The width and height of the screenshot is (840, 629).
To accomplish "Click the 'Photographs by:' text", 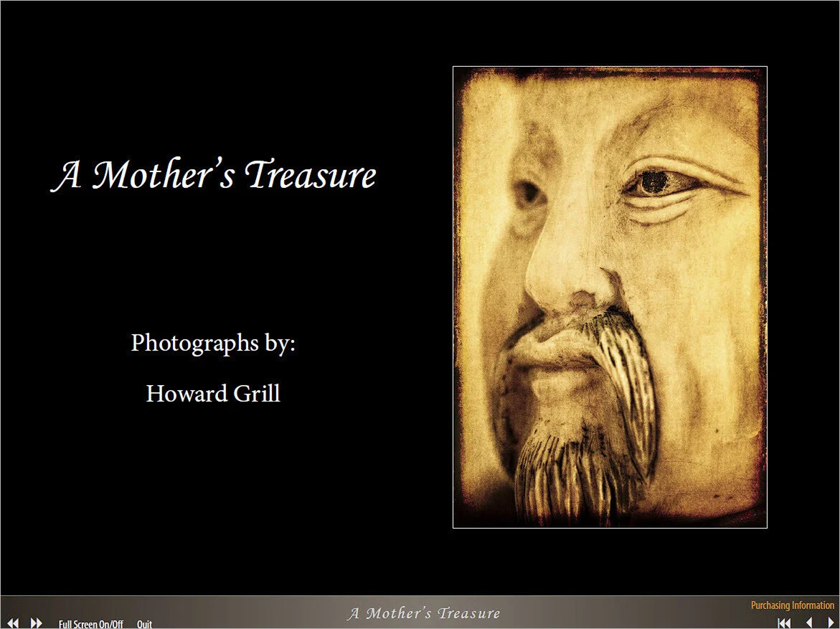I will [x=213, y=343].
